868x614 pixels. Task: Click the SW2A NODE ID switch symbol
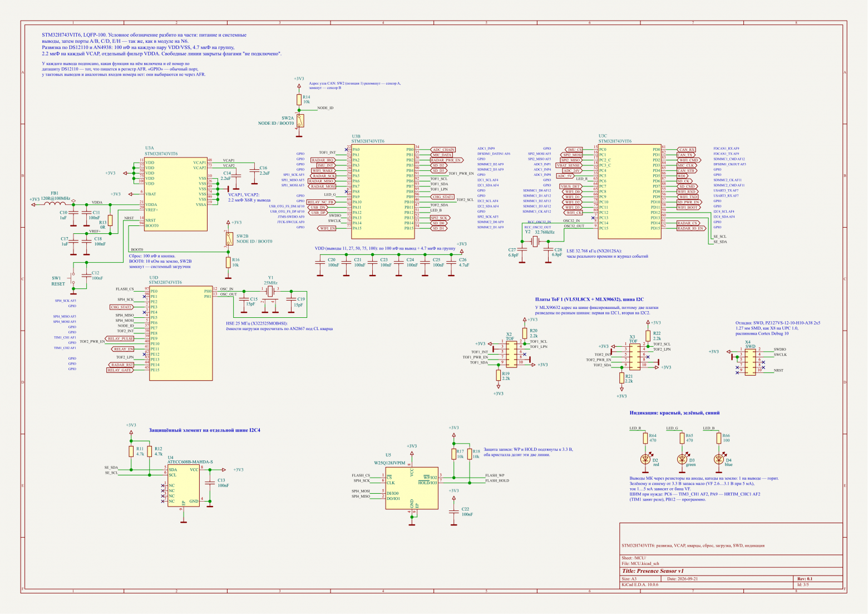coord(300,121)
